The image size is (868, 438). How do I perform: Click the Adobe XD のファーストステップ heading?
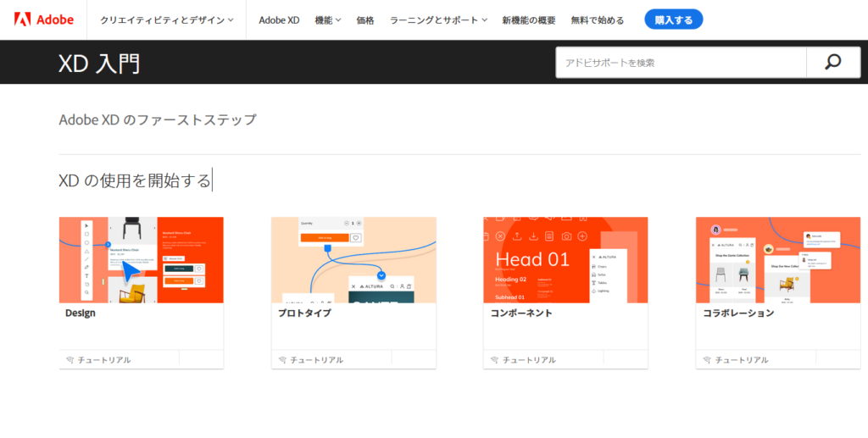pos(158,119)
